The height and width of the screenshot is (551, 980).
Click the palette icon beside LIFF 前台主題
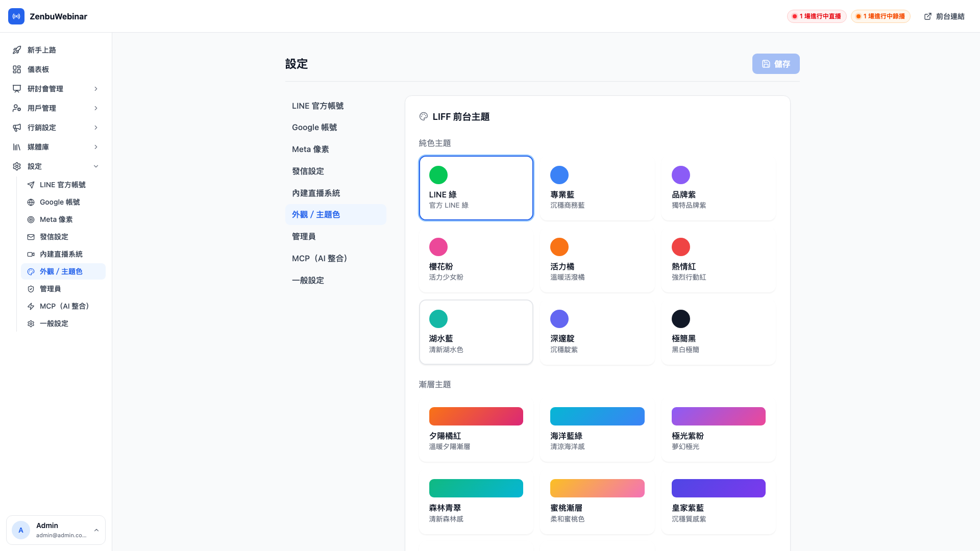click(424, 116)
